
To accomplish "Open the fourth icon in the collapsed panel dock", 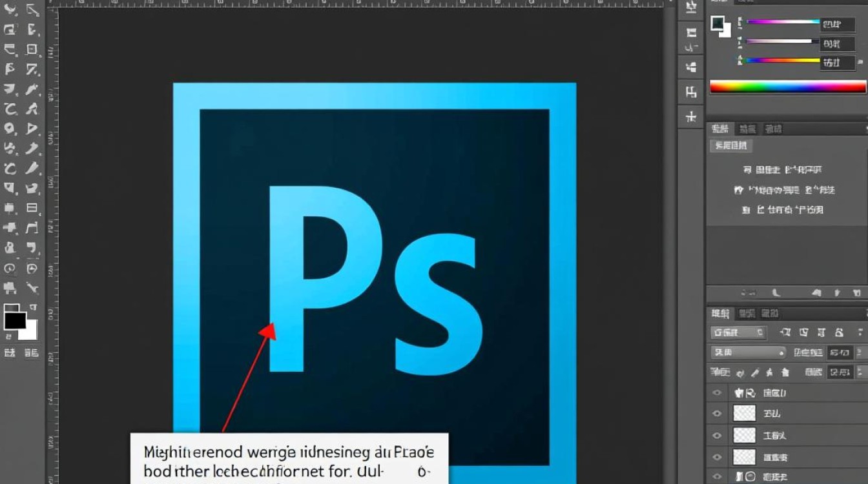I will click(691, 92).
